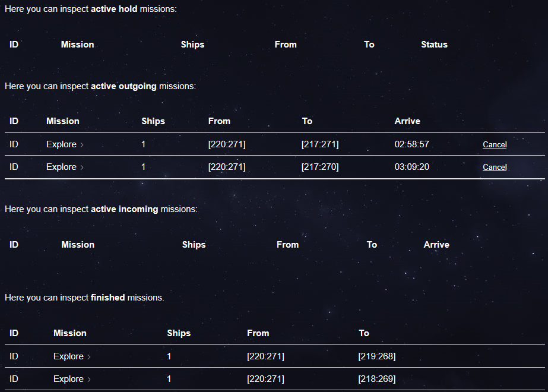The height and width of the screenshot is (392, 548).
Task: Click the Status header in hold missions
Action: (434, 45)
